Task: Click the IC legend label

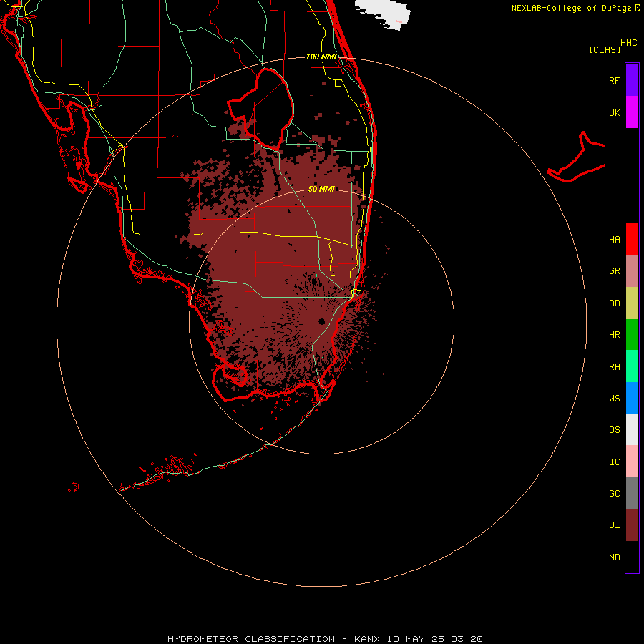Action: [x=614, y=462]
